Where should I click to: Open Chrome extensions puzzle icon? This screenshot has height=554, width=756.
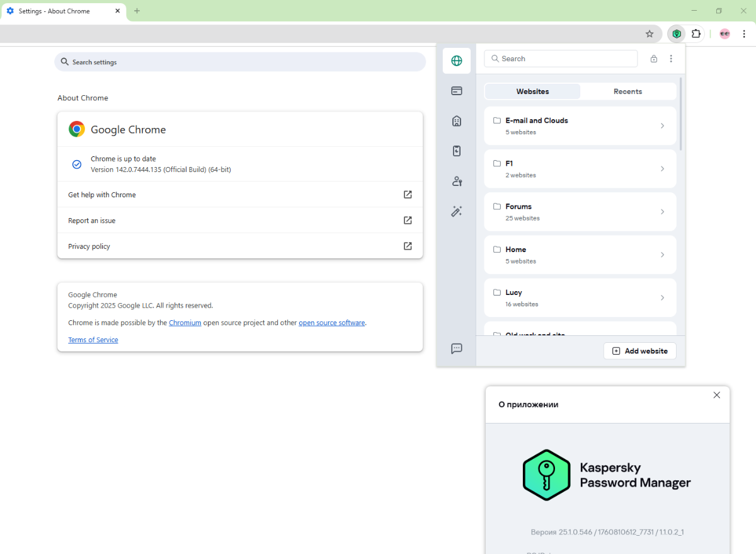[696, 33]
